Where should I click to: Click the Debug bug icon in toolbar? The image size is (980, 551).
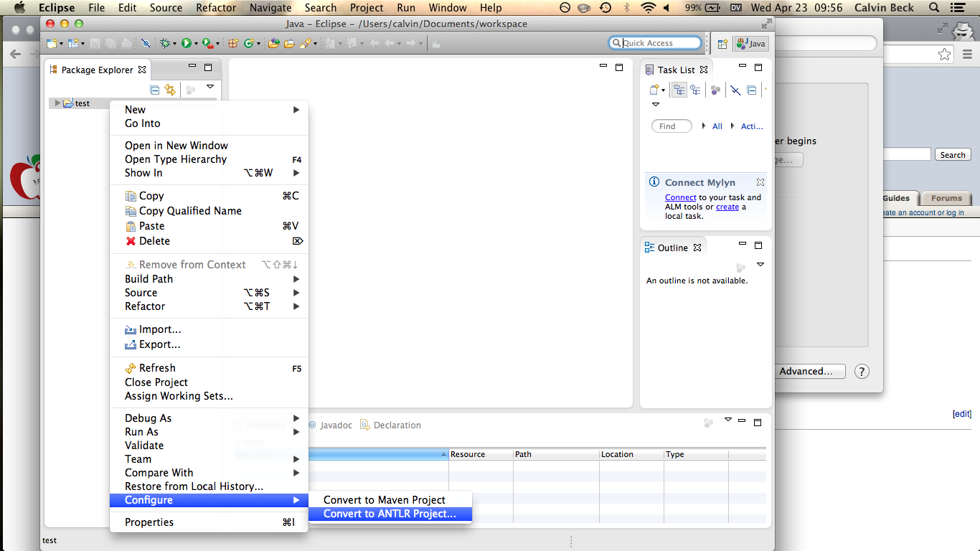(x=164, y=43)
